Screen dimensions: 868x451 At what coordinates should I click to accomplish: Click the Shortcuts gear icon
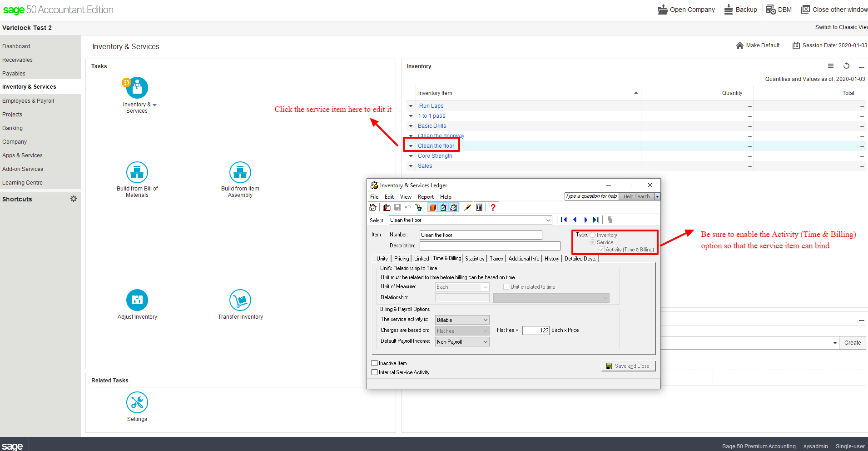click(74, 199)
